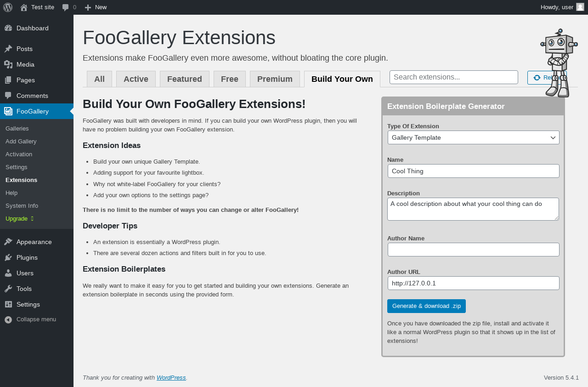Open Plugins via the plug icon
The image size is (588, 387).
pos(8,257)
